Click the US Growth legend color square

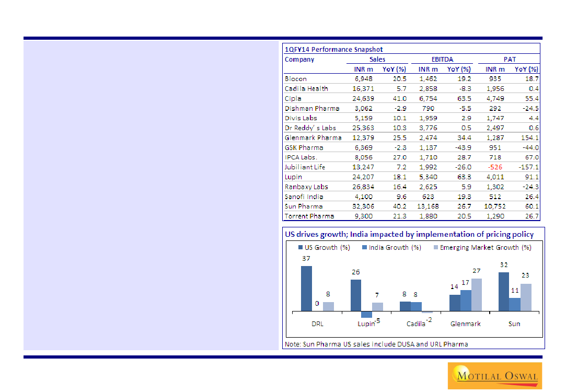(301, 248)
